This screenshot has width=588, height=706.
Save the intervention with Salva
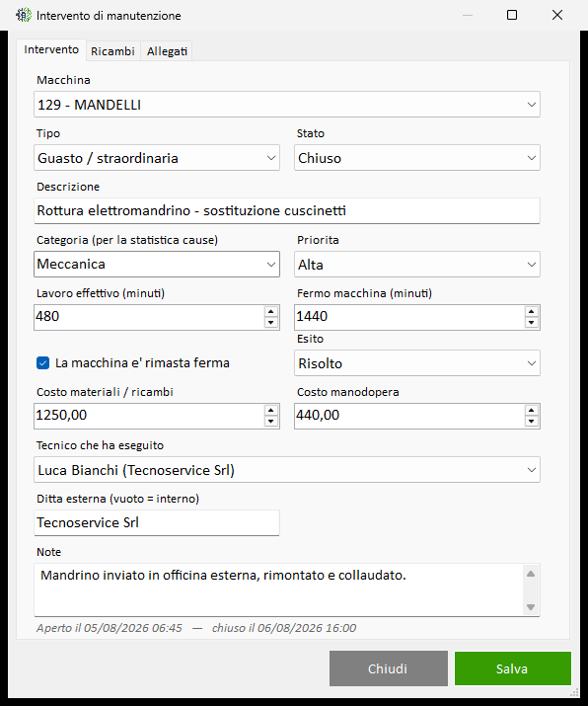(x=512, y=668)
